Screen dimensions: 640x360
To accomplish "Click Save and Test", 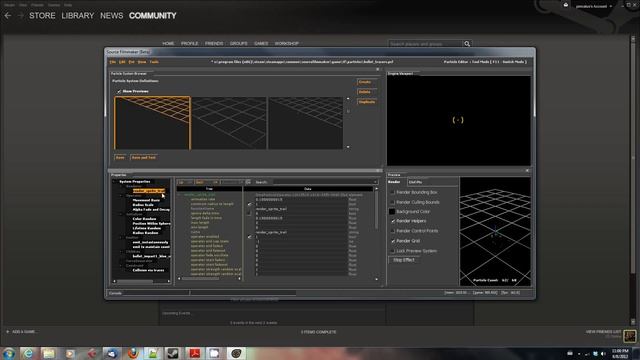I will pos(144,157).
